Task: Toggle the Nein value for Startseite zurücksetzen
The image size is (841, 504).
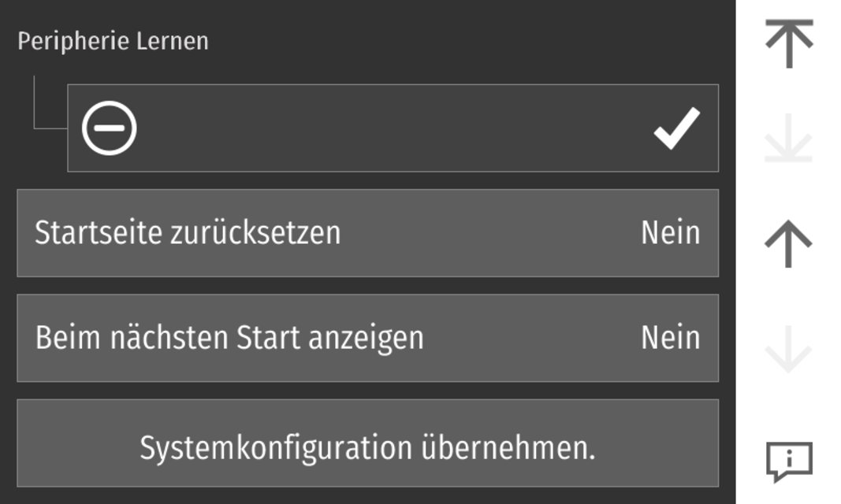Action: [670, 233]
